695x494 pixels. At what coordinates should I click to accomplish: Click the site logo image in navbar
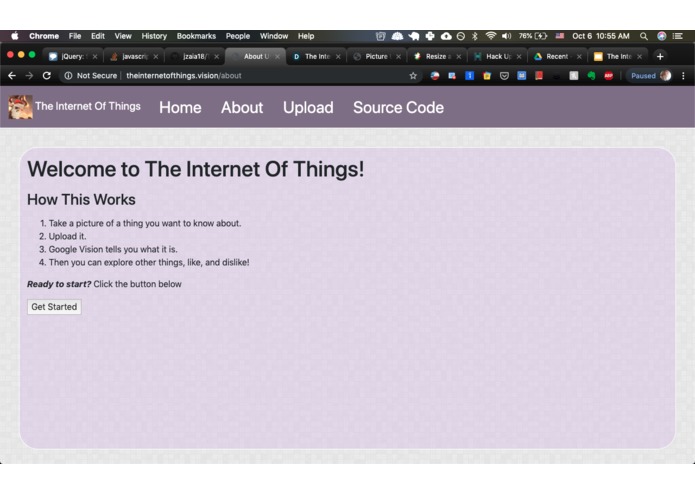click(20, 107)
